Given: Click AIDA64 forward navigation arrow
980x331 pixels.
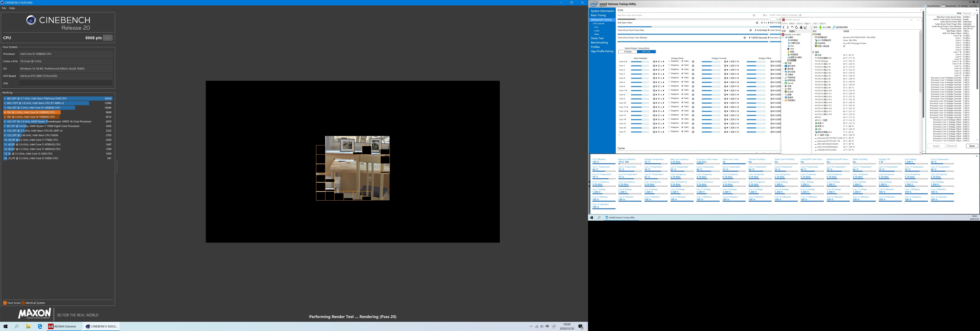Looking at the screenshot, I should pyautogui.click(x=788, y=27).
